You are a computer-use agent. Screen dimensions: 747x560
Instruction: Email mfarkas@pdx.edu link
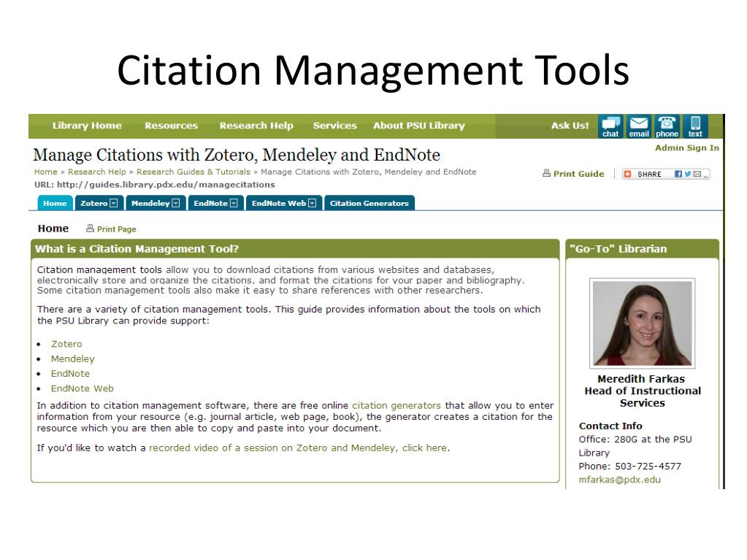coord(619,480)
